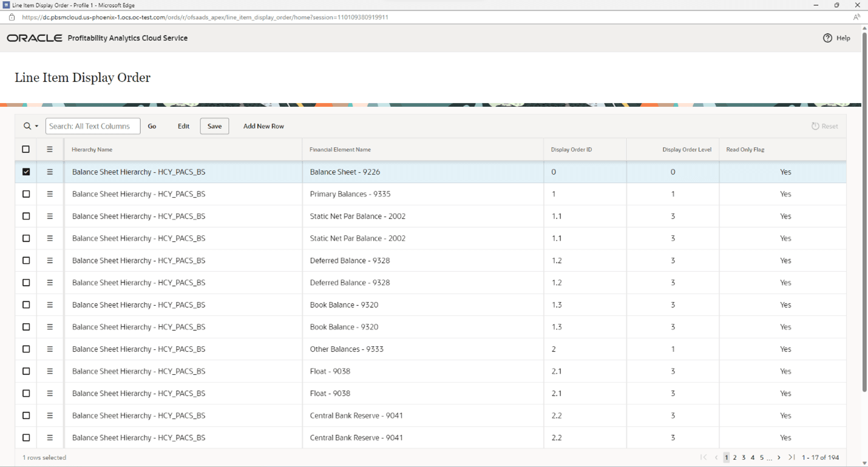868x467 pixels.
Task: Open the search column selector dropdown
Action: tap(31, 126)
